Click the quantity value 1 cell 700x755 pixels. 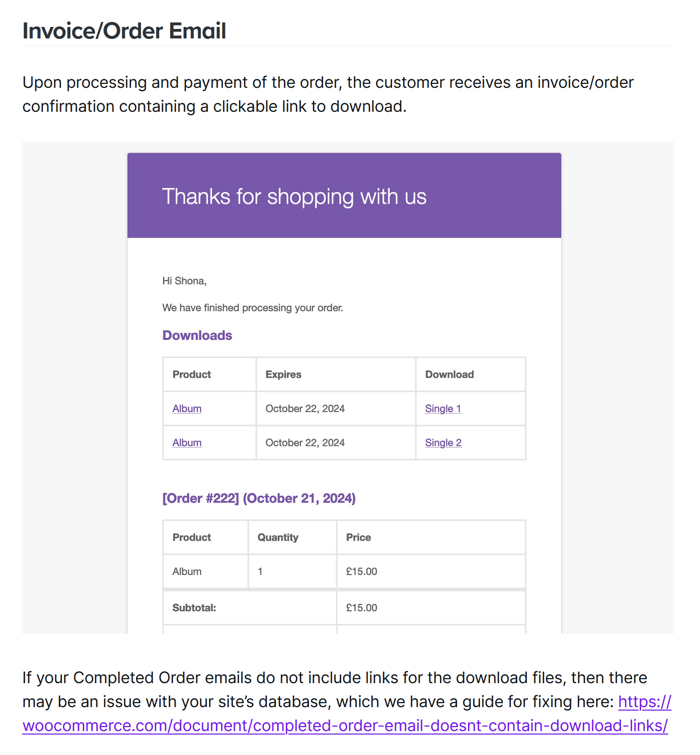click(260, 571)
